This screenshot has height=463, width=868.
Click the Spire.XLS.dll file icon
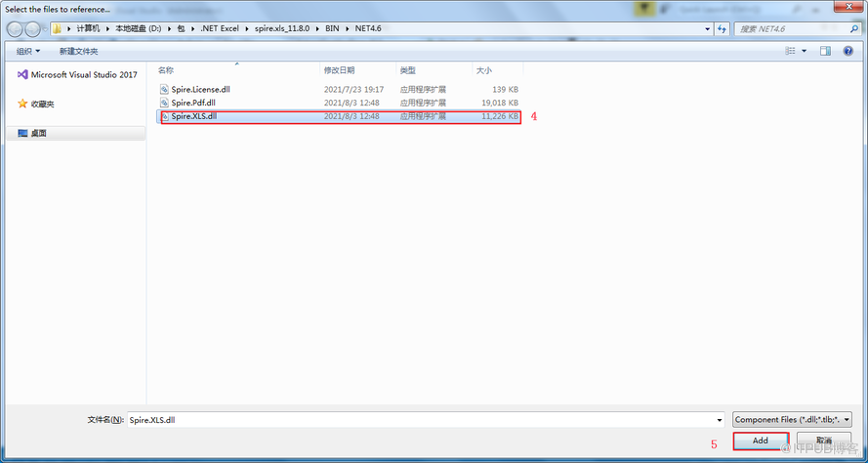pyautogui.click(x=164, y=116)
